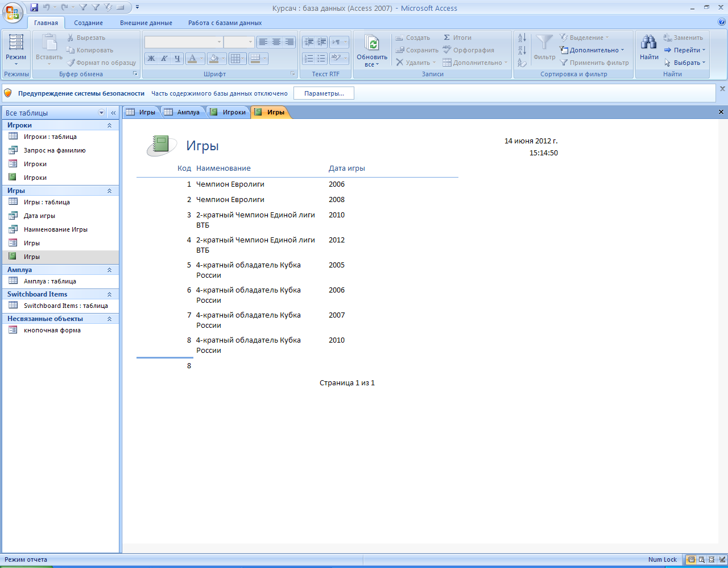Click Орфография spelling check

pos(469,50)
